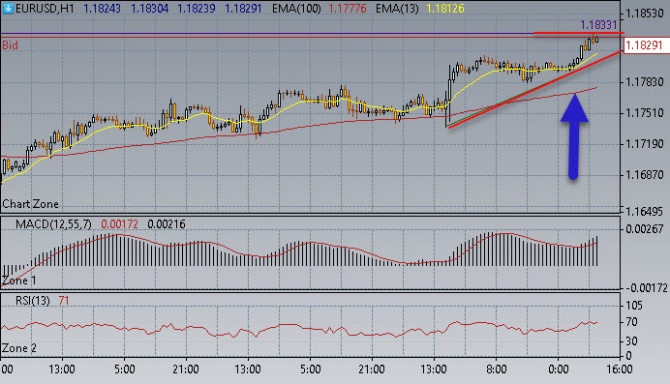Click the Zone 1 label
This screenshot has height=384, width=670.
pyautogui.click(x=19, y=281)
